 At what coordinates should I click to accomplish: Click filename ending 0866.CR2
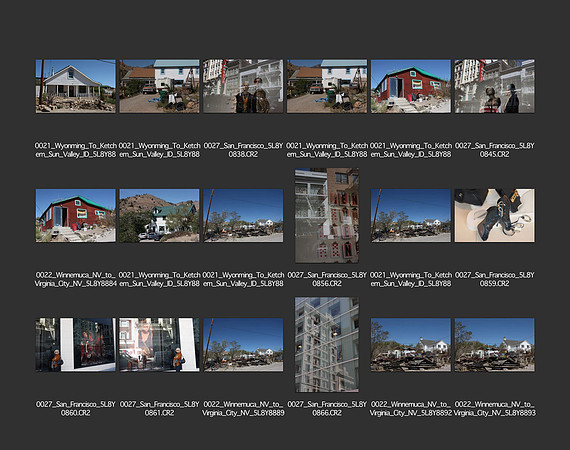tap(327, 409)
